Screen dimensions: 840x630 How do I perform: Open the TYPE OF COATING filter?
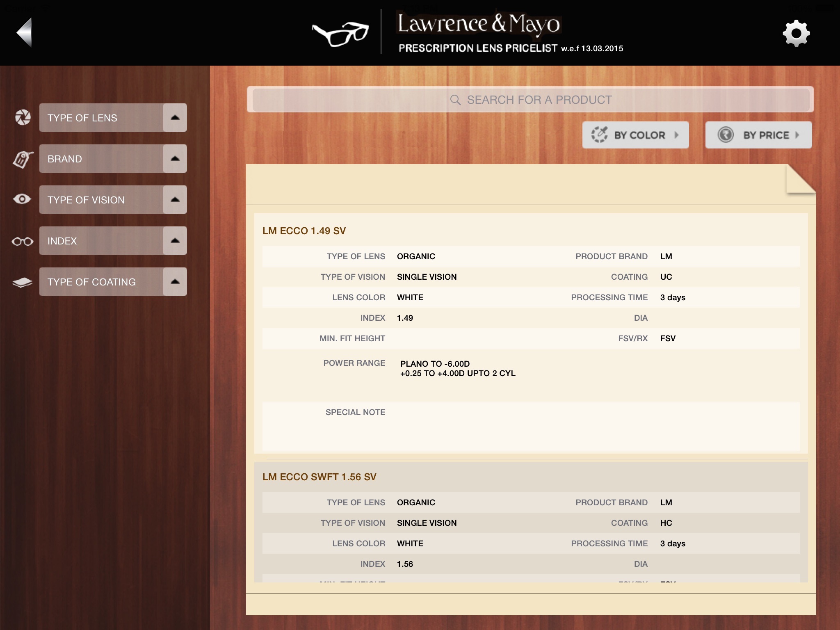point(113,282)
